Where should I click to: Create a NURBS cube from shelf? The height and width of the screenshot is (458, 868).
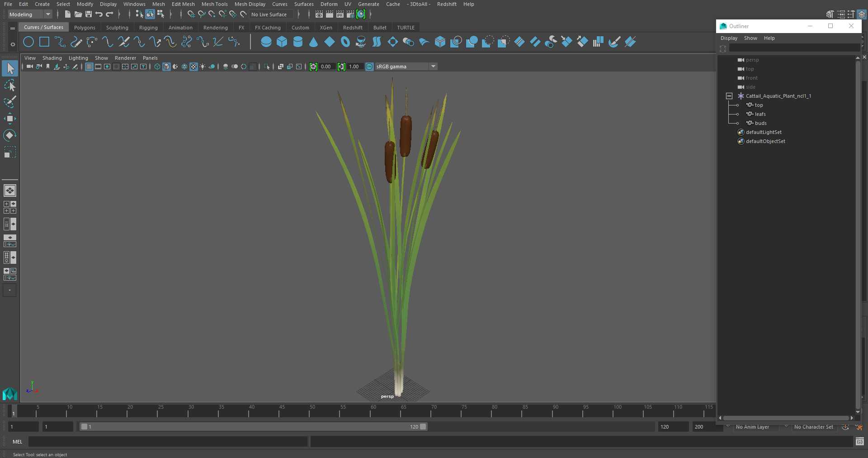coord(282,42)
